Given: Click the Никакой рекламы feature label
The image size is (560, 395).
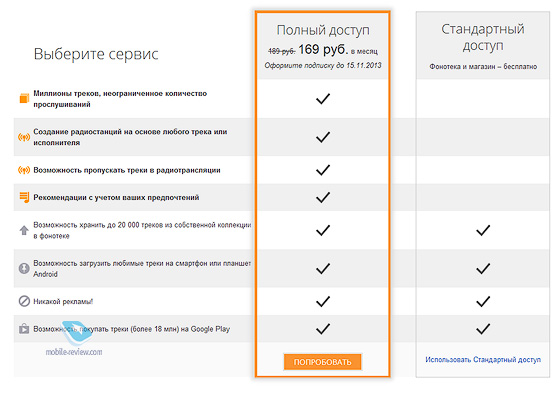Looking at the screenshot, I should [x=63, y=301].
